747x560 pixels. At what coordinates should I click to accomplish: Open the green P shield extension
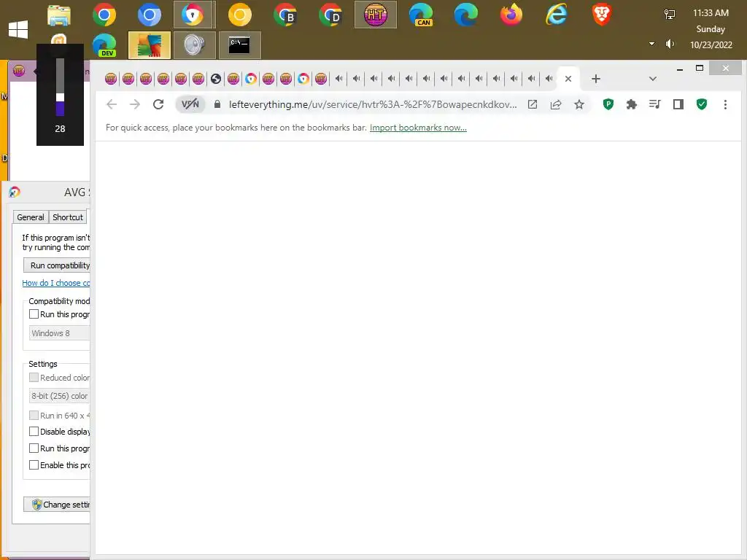608,104
